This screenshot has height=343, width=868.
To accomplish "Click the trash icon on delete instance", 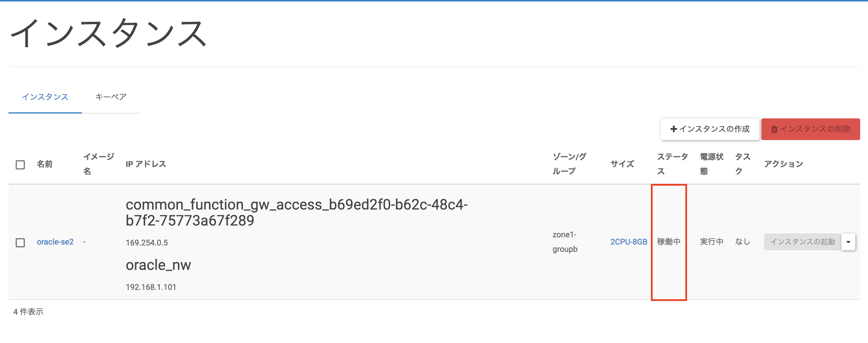I will [774, 130].
